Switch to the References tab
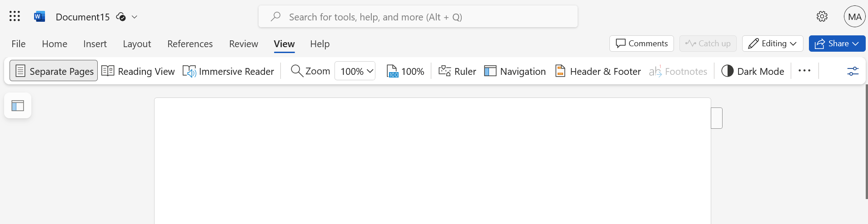868x224 pixels. pyautogui.click(x=190, y=44)
